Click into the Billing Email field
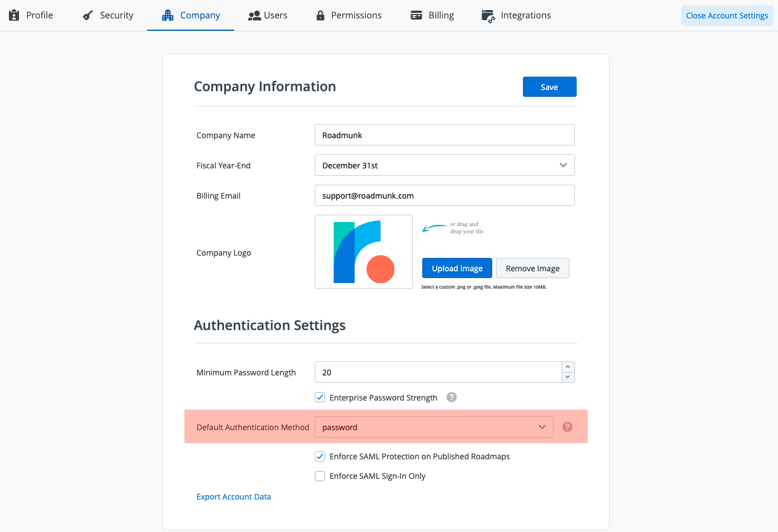Image resolution: width=778 pixels, height=532 pixels. coord(445,195)
